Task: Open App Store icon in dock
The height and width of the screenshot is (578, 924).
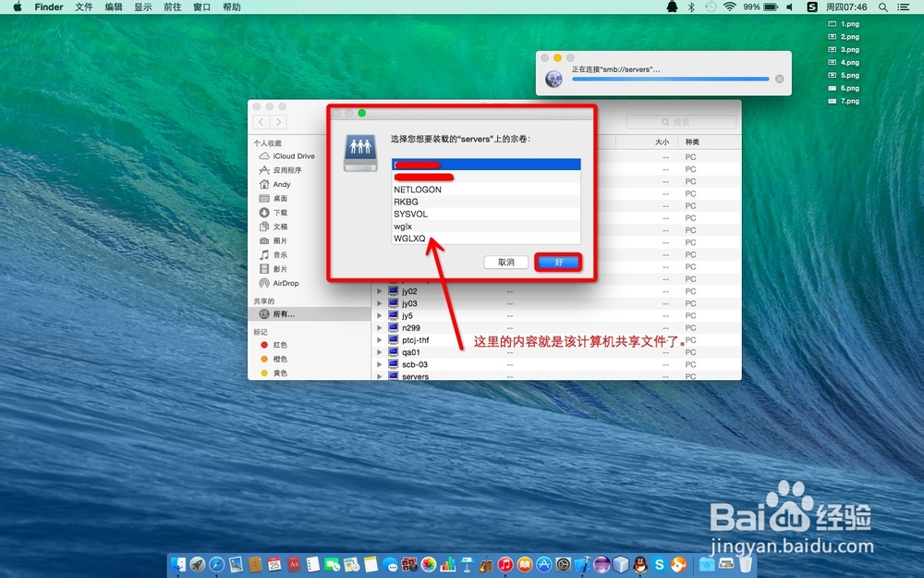Action: pos(544,564)
